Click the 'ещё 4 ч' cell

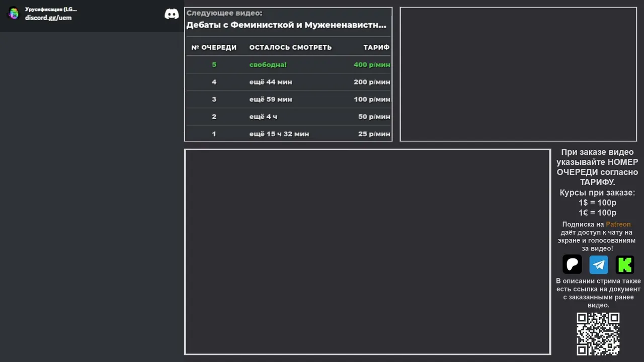point(263,117)
